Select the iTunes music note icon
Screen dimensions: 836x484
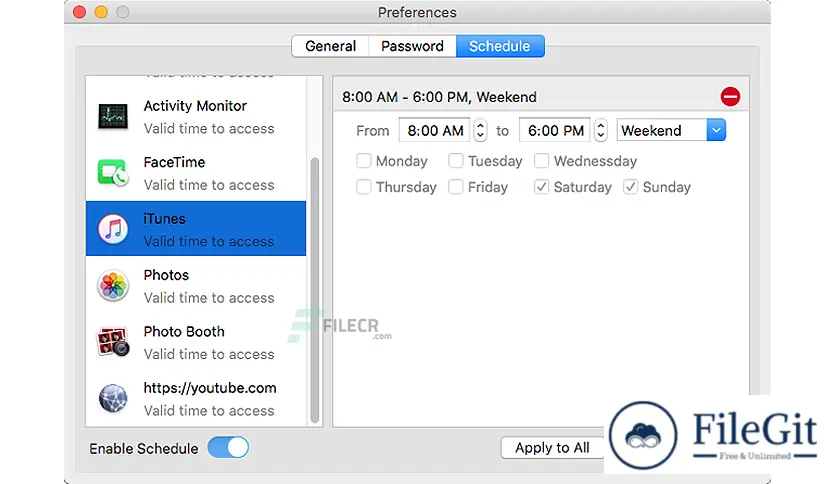point(113,229)
